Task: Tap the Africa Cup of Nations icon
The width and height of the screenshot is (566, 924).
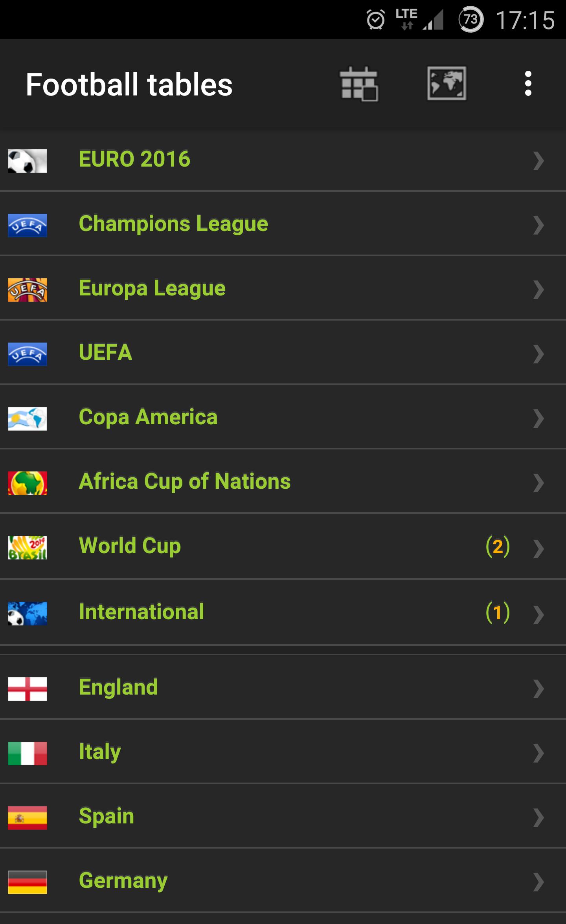Action: (x=28, y=483)
